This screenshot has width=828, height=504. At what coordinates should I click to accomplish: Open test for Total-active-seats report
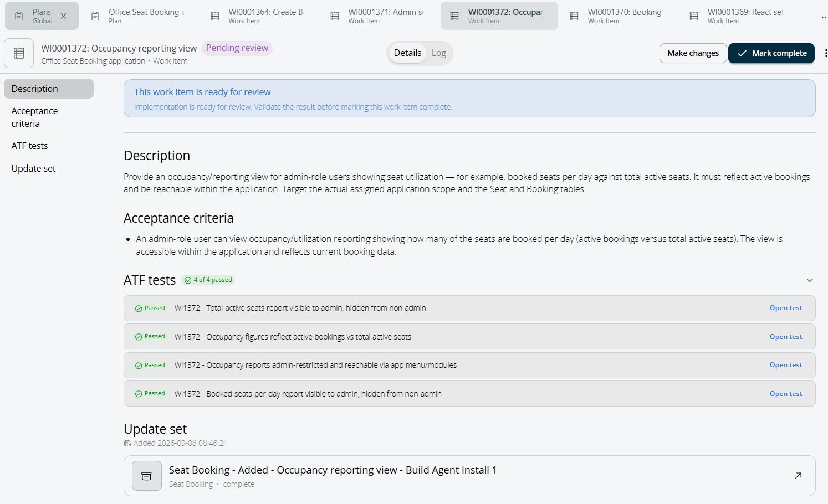[x=785, y=308]
